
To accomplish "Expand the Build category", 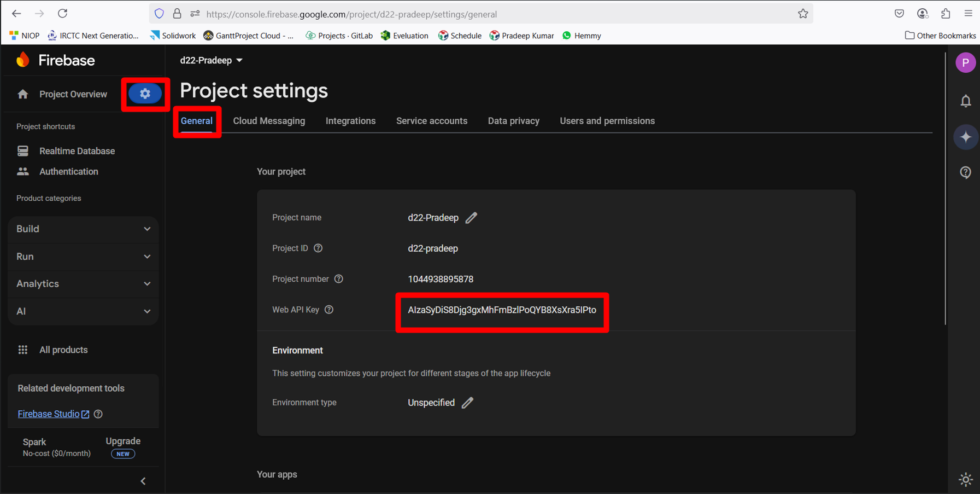I will (83, 229).
